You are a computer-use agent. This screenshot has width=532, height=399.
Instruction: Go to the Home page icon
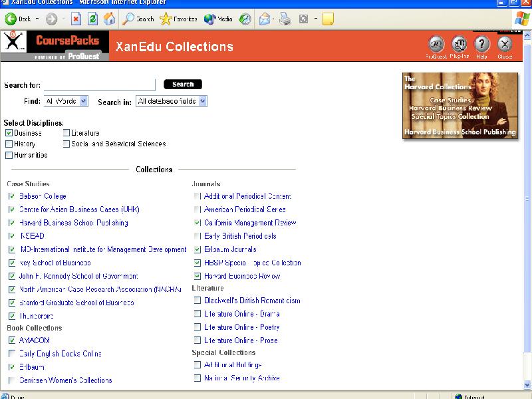click(x=109, y=19)
